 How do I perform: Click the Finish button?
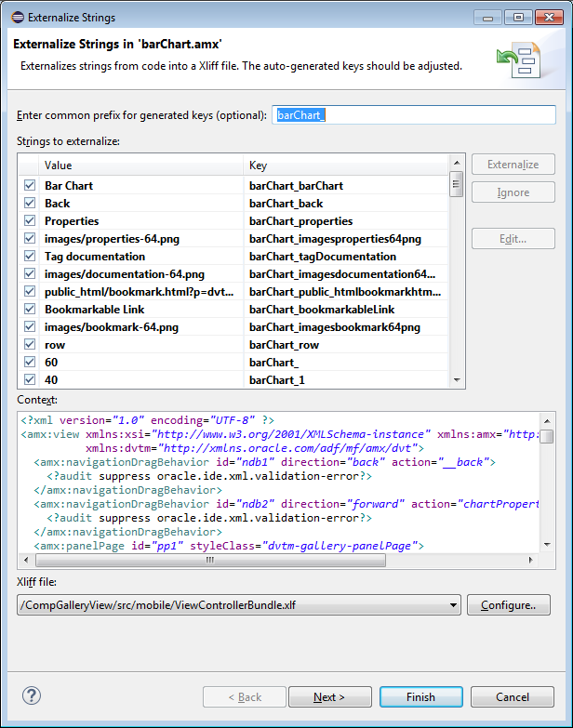420,697
